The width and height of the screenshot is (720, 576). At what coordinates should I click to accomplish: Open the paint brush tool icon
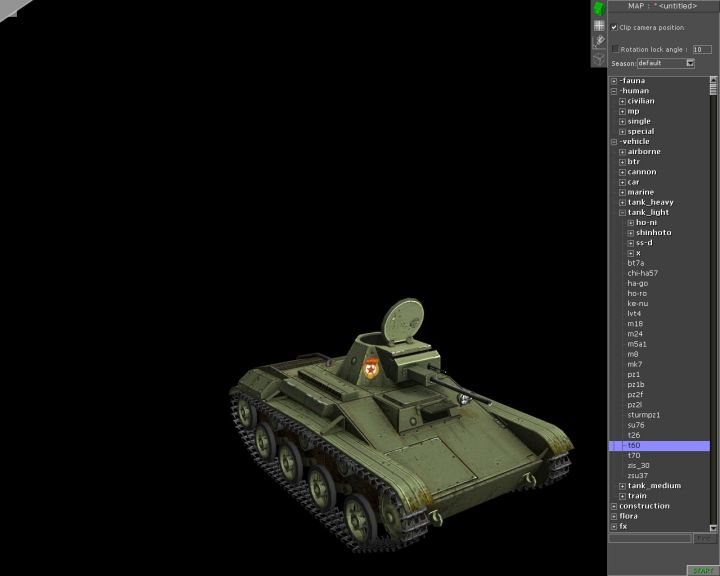(598, 41)
